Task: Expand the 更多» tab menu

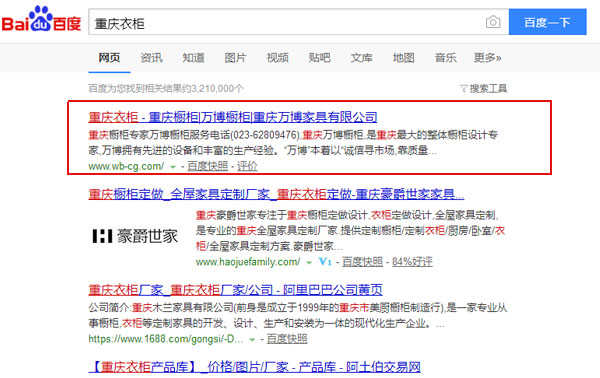Action: (488, 58)
